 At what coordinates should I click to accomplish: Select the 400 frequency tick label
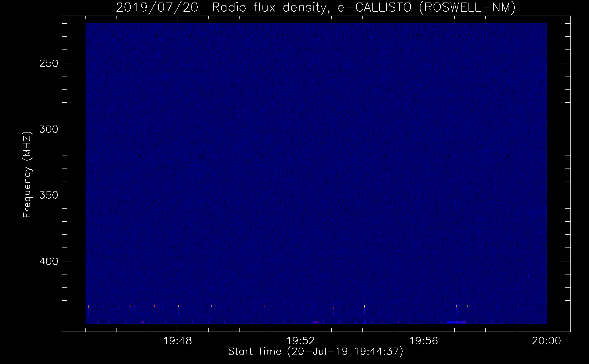[48, 261]
